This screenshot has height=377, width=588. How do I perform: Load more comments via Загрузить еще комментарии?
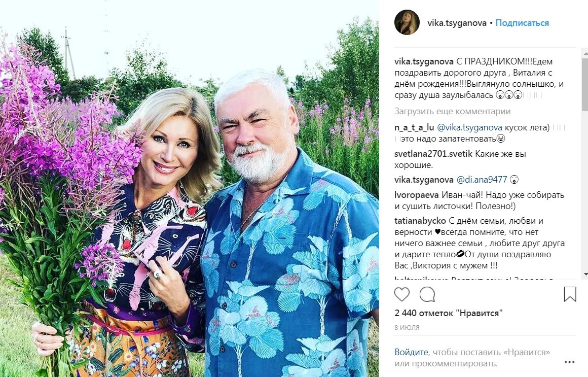click(452, 111)
